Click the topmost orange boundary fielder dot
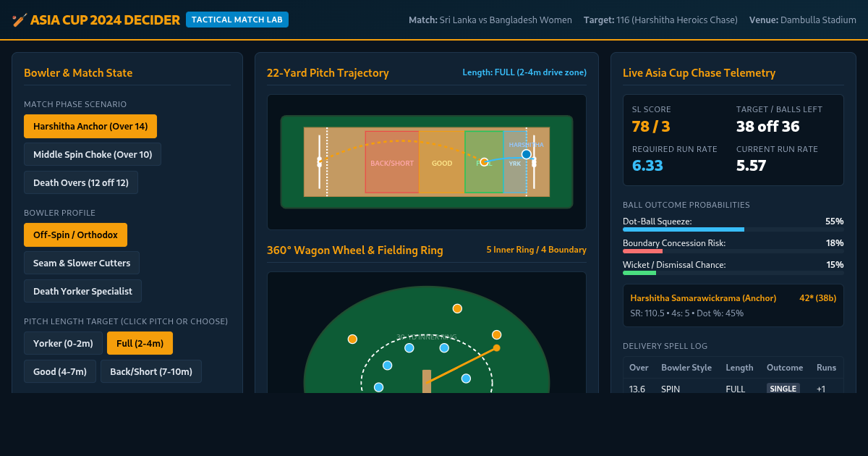Image resolution: width=868 pixels, height=456 pixels. (457, 308)
